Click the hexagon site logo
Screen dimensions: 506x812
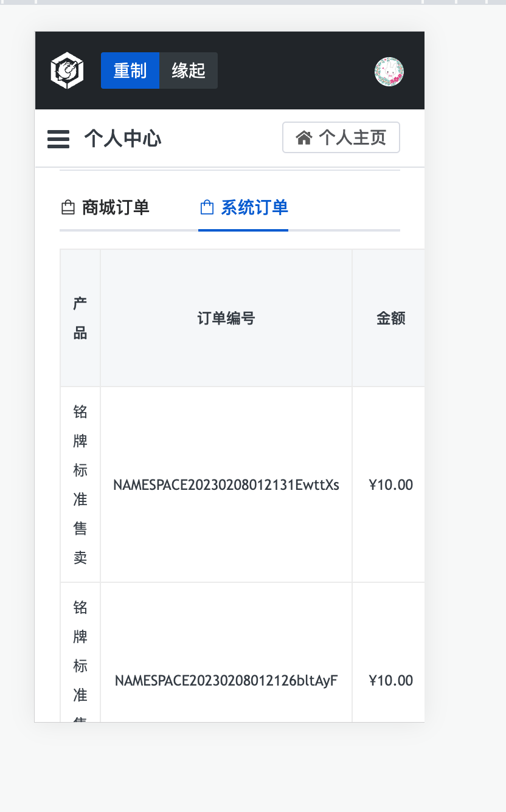point(67,71)
